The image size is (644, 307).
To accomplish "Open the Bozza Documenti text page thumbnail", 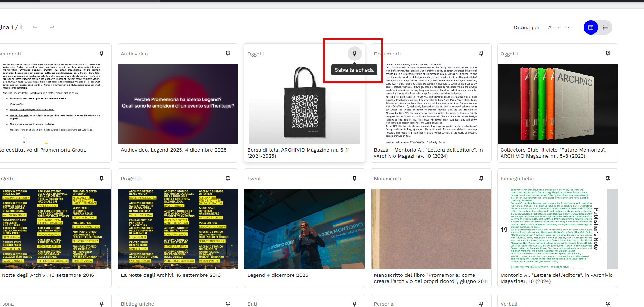I will coord(431,104).
